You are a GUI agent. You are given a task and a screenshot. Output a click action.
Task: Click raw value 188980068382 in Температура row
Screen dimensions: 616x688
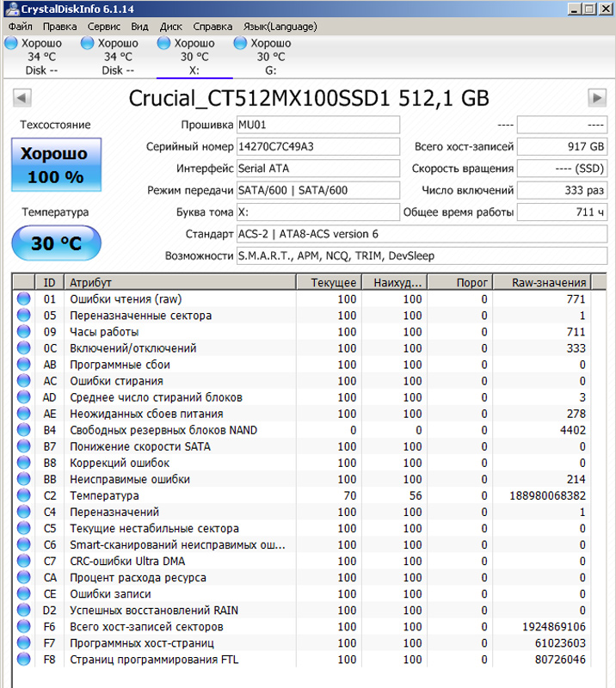547,495
